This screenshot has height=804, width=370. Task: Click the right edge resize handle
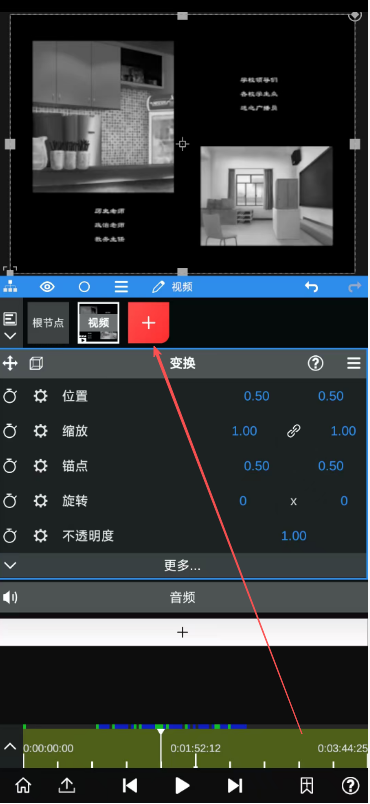click(355, 144)
